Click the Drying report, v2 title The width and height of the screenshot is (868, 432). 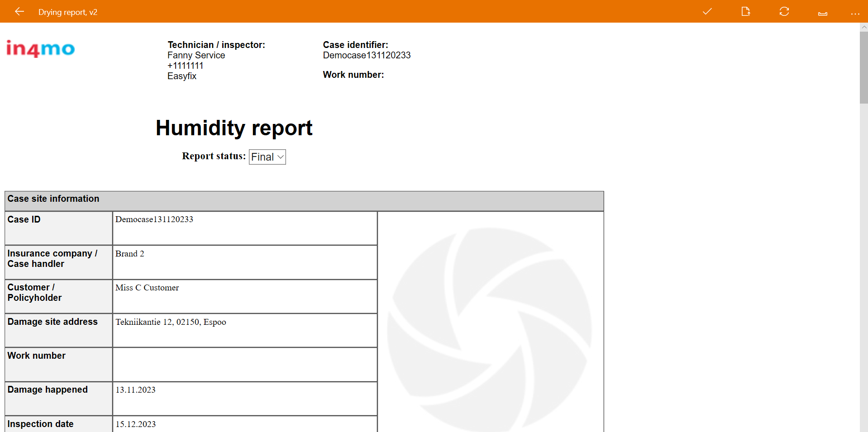[68, 12]
